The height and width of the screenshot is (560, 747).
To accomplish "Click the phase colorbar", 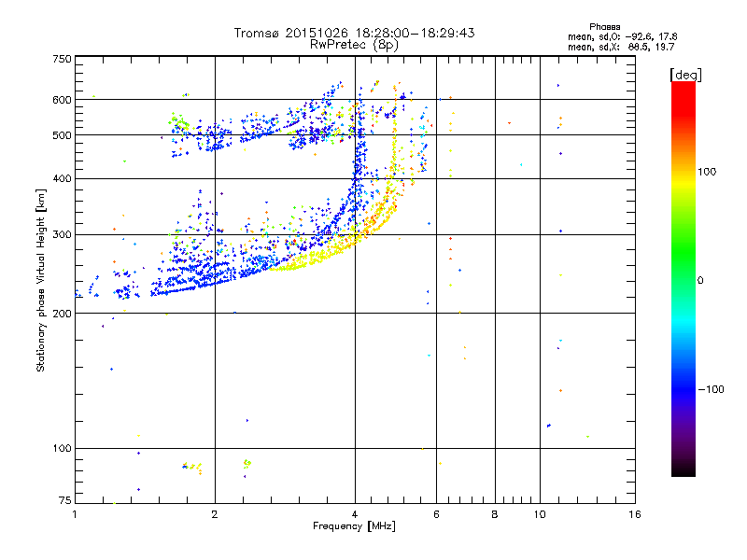I will click(684, 278).
